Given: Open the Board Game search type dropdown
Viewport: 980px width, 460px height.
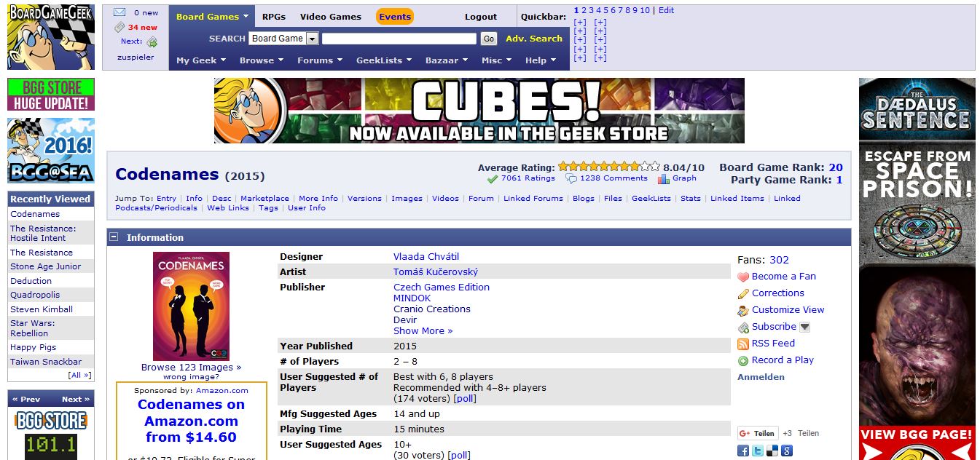Looking at the screenshot, I should click(284, 39).
